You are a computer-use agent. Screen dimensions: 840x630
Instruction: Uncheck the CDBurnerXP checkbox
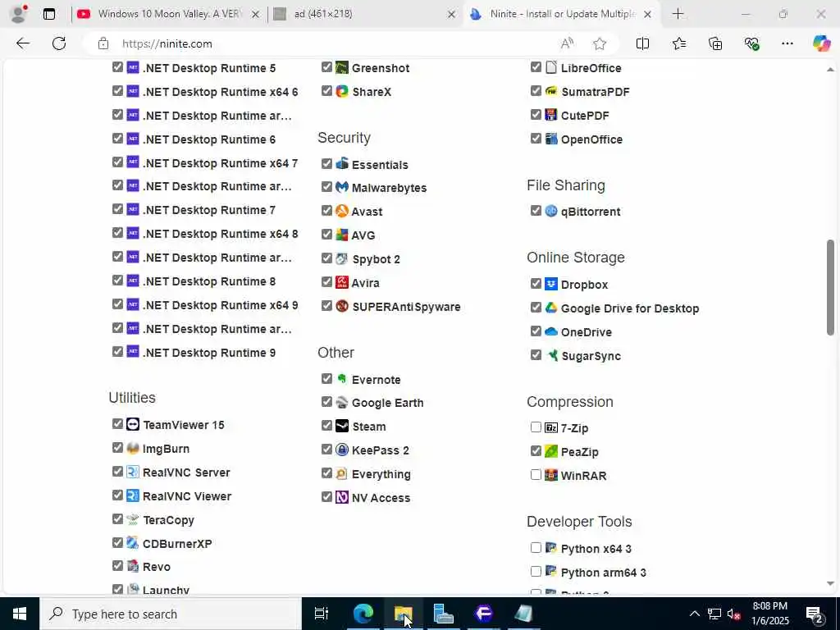click(118, 543)
